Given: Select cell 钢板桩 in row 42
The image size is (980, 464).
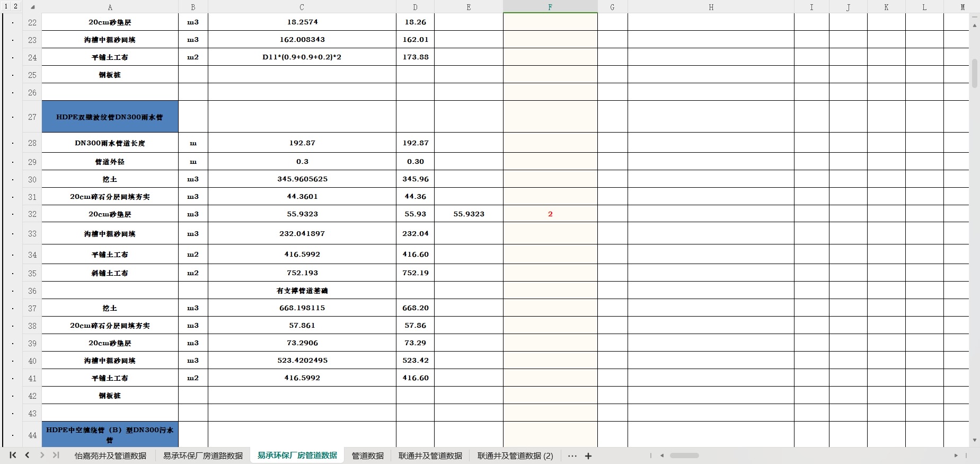Looking at the screenshot, I should click(x=110, y=396).
